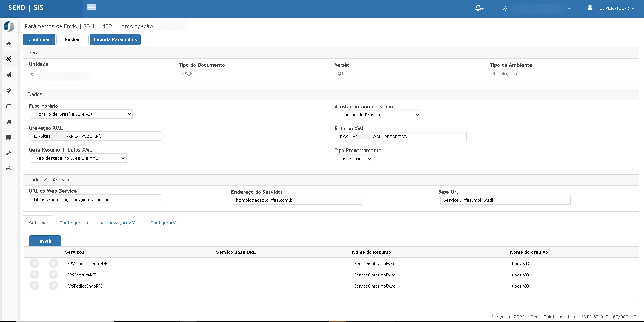Screen dimensions: 644x322
Task: Expand the SUPERVISOR user menu
Action: [x=616, y=8]
